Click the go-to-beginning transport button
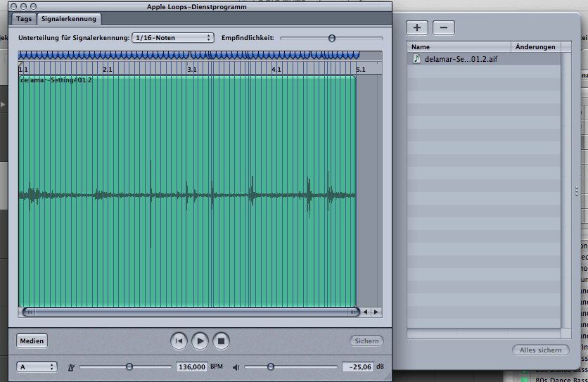 (x=179, y=341)
